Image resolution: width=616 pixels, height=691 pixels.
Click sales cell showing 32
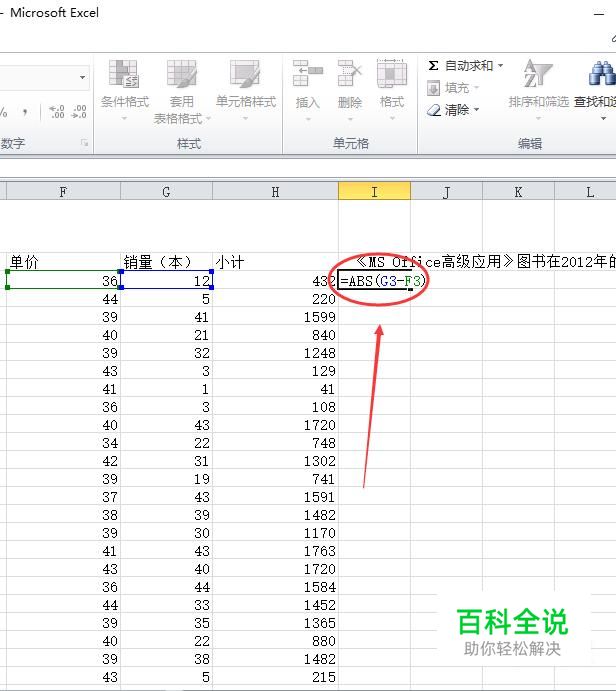pyautogui.click(x=166, y=353)
